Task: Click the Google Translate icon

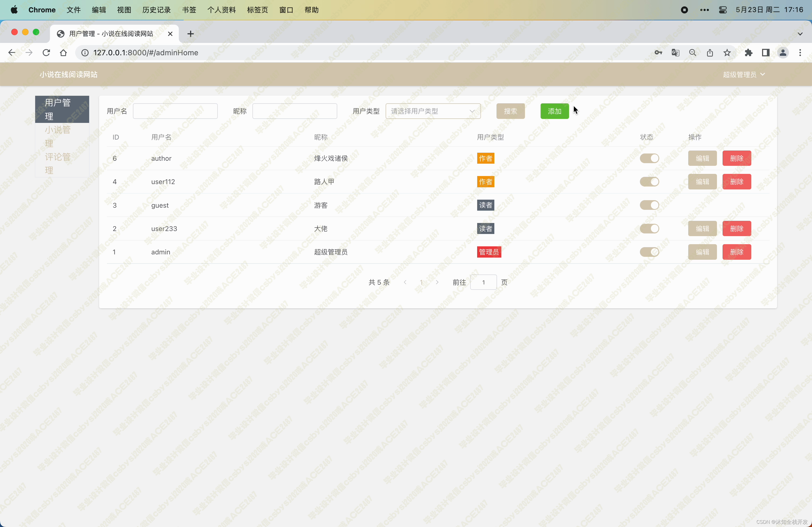Action: coord(675,53)
